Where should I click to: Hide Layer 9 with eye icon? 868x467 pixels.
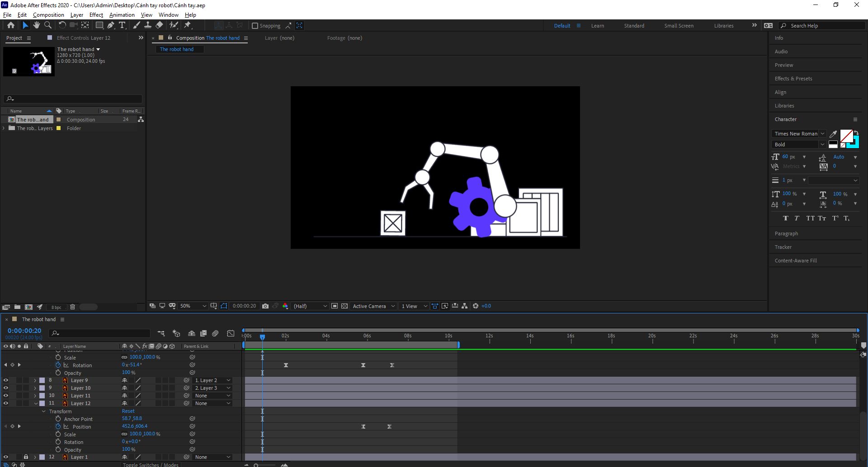pyautogui.click(x=6, y=380)
